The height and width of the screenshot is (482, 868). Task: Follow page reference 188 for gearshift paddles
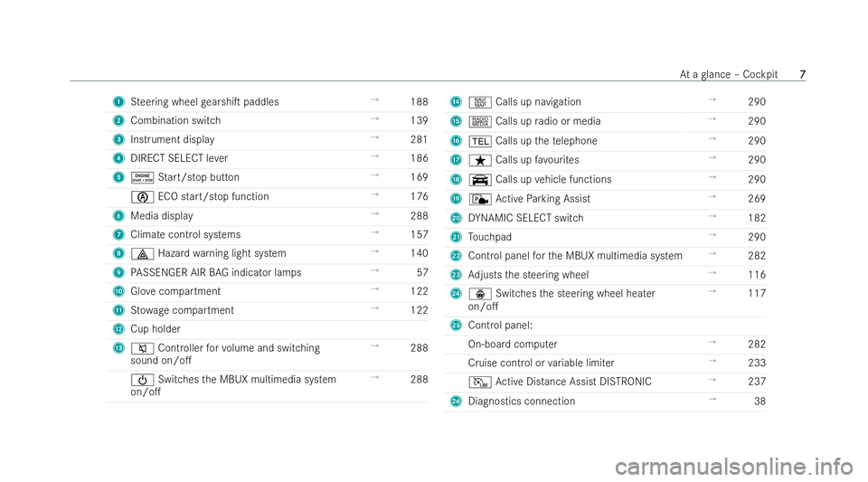[419, 102]
